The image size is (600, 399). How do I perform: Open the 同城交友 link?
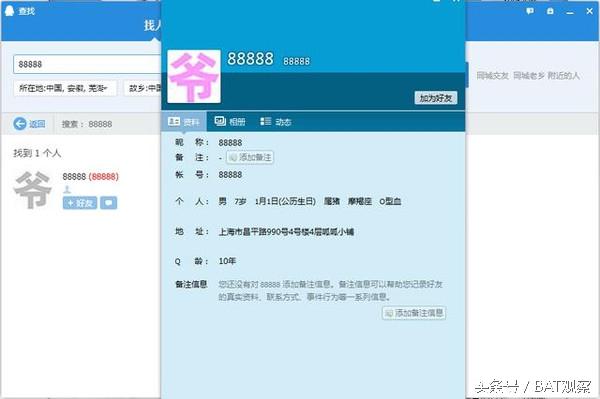[x=492, y=76]
